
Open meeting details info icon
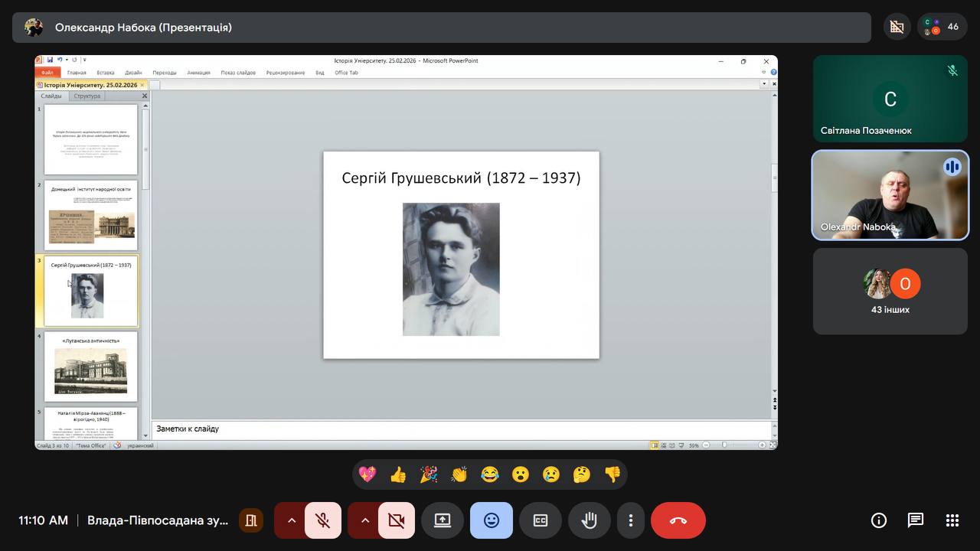[878, 520]
